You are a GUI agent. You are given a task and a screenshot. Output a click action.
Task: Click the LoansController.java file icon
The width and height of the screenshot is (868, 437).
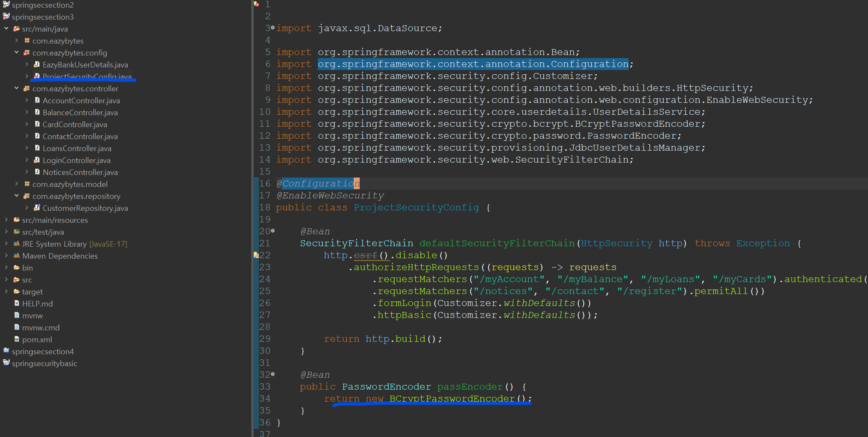[37, 148]
